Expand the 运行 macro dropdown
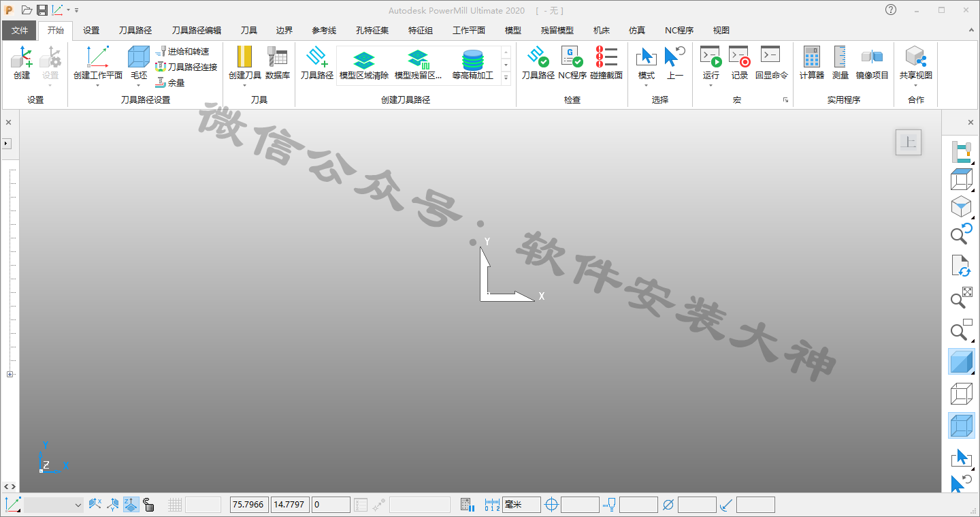The height and width of the screenshot is (517, 980). [x=710, y=85]
